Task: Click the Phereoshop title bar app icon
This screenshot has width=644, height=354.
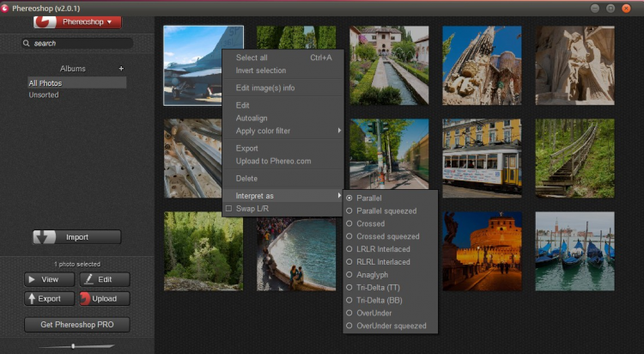Action: point(4,9)
